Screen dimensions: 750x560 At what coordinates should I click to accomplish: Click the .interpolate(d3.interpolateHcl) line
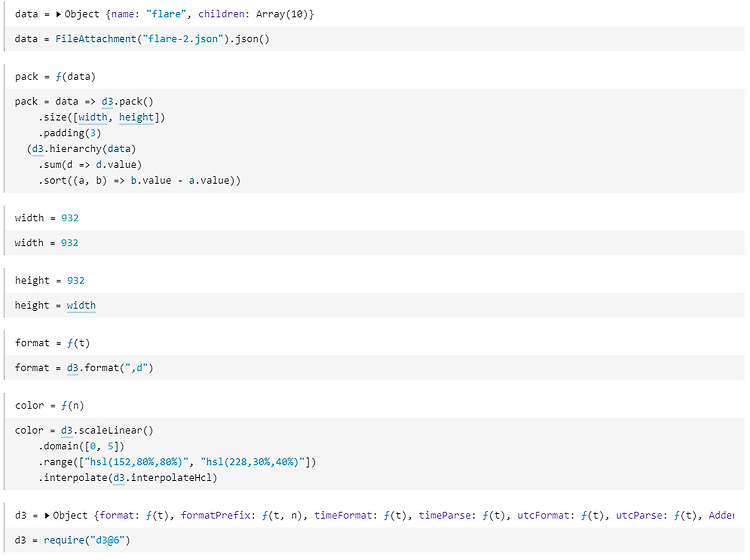tap(128, 478)
